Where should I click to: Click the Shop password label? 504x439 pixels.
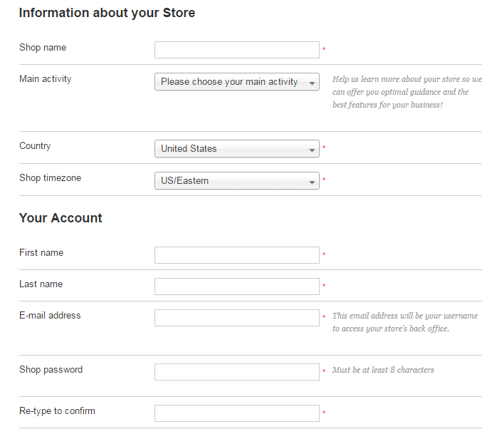[51, 369]
